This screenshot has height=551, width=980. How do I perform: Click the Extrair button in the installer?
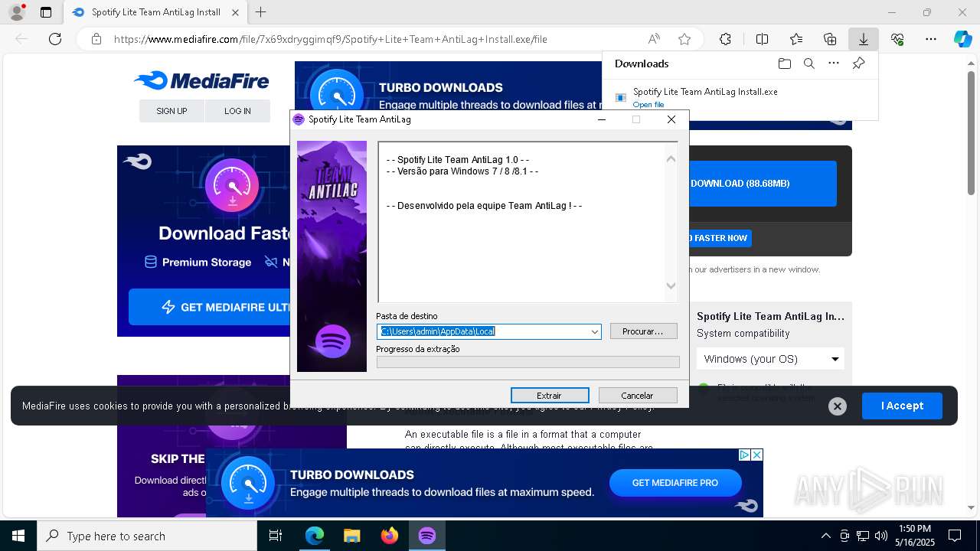click(x=550, y=396)
